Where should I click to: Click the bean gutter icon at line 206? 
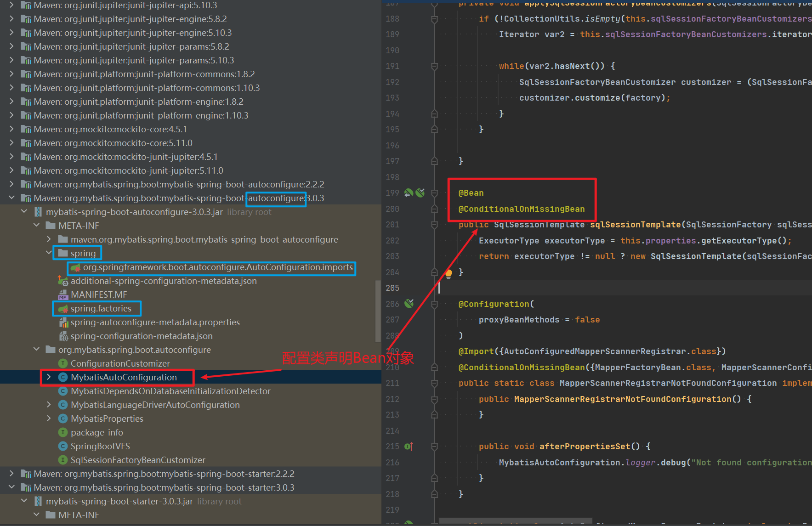click(409, 304)
